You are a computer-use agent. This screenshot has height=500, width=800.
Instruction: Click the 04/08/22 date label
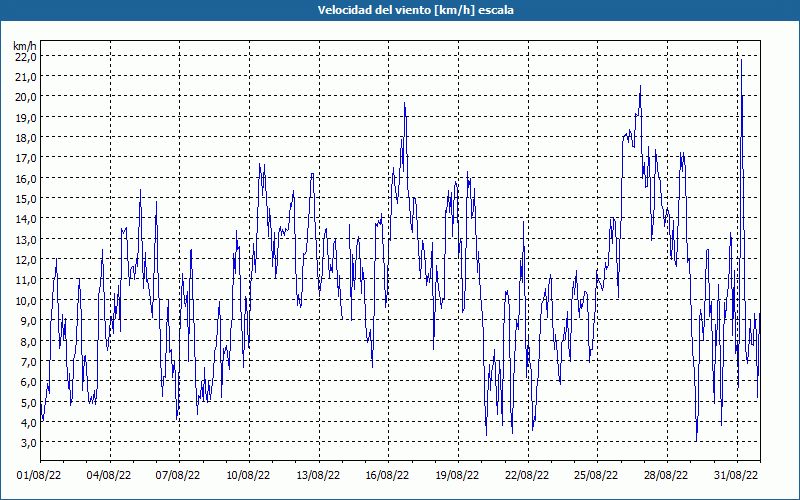tap(109, 476)
